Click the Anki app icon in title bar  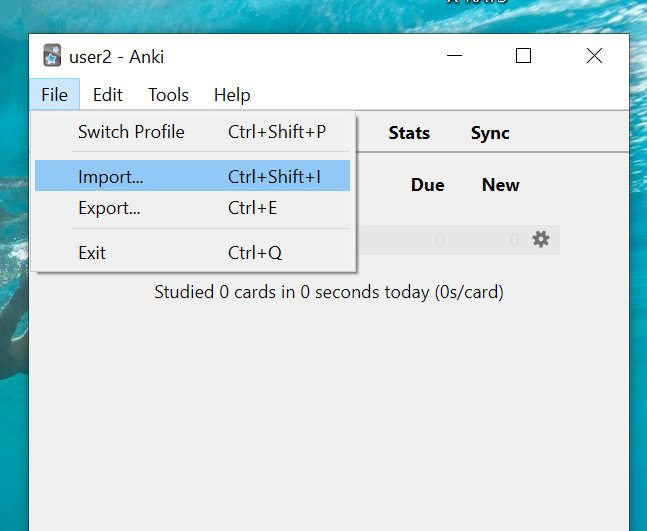[52, 56]
